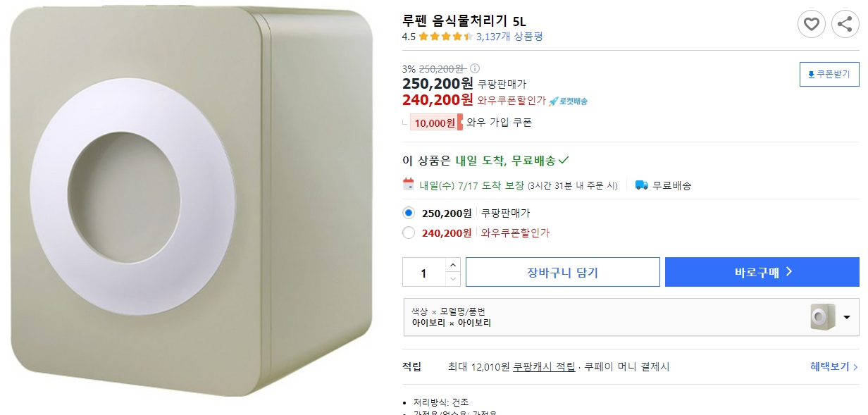Image resolution: width=868 pixels, height=415 pixels.
Task: Open sharing options with the share icon
Action: tap(844, 23)
